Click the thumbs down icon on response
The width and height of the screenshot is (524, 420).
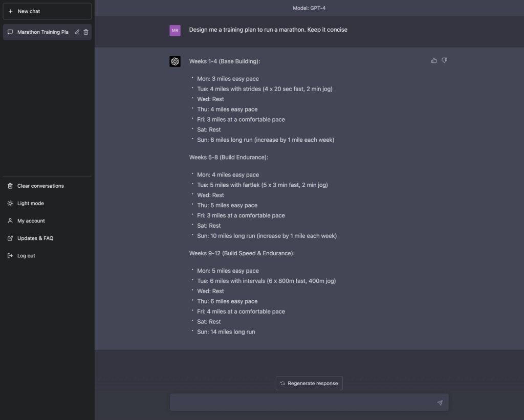coord(444,60)
